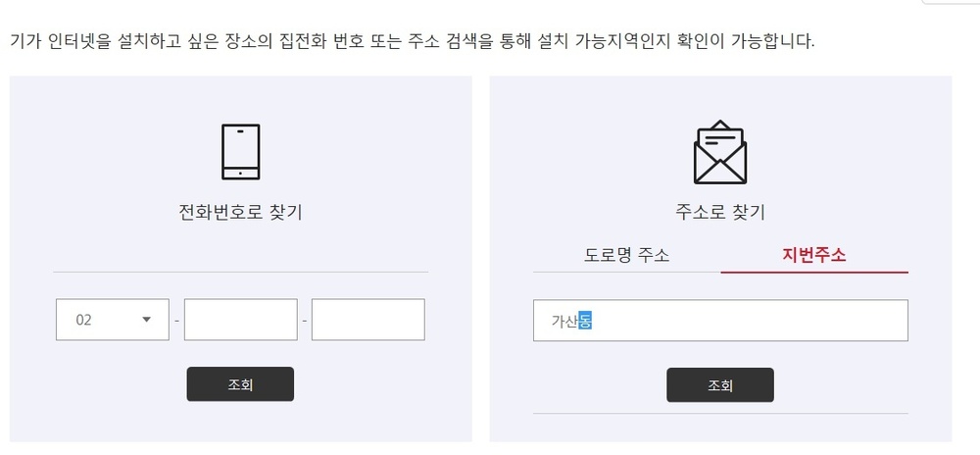Click 조회 under the address field
980x455 pixels.
[x=720, y=385]
